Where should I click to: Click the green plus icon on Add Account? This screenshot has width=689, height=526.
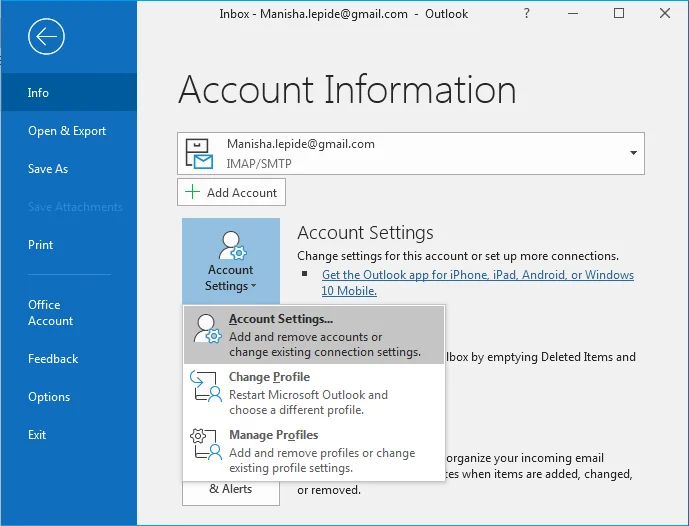(x=192, y=192)
